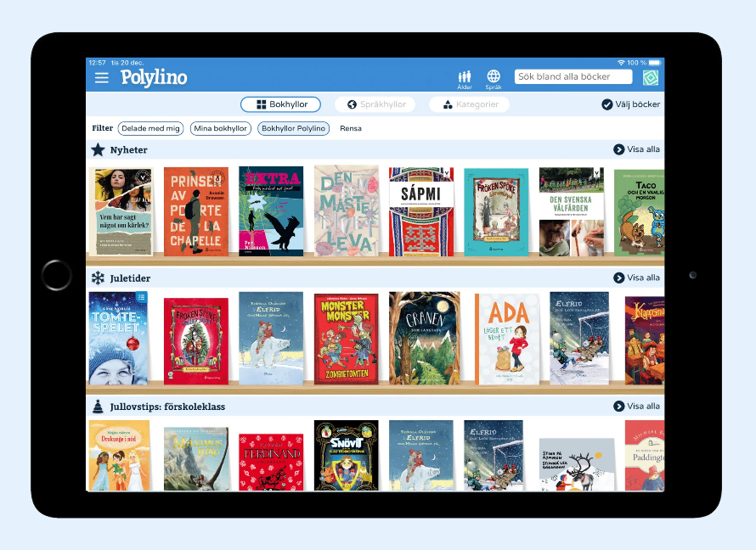The image size is (756, 550).
Task: Open 'Fröken Spöke' book in Nyheter
Action: (x=496, y=212)
